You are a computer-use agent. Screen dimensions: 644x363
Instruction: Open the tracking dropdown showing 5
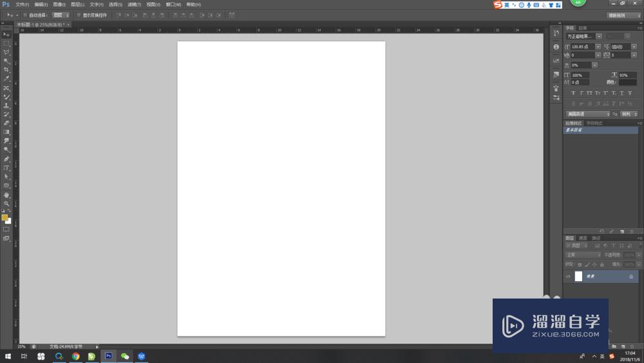click(634, 55)
